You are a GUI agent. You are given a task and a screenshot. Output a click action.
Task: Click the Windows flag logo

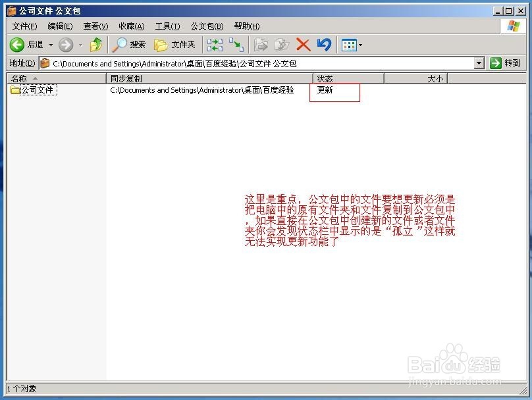(x=514, y=26)
